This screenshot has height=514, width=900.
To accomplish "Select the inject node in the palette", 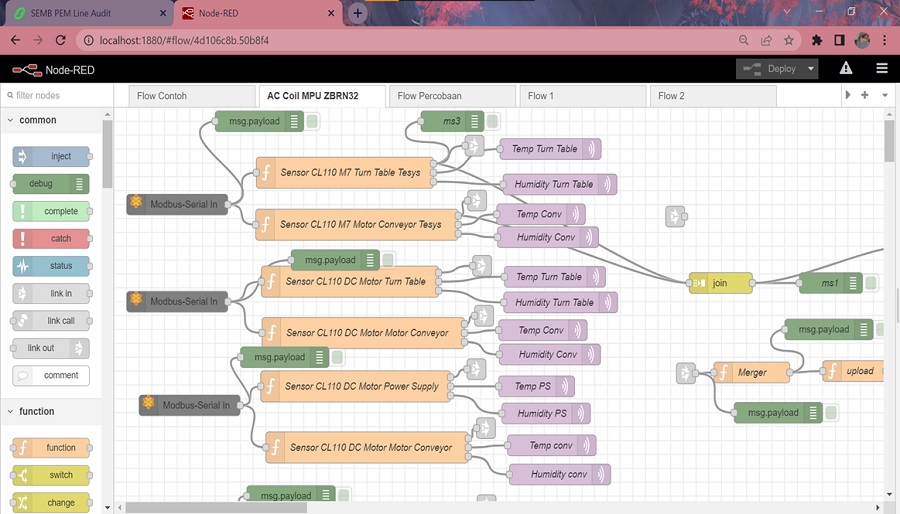I will (51, 156).
